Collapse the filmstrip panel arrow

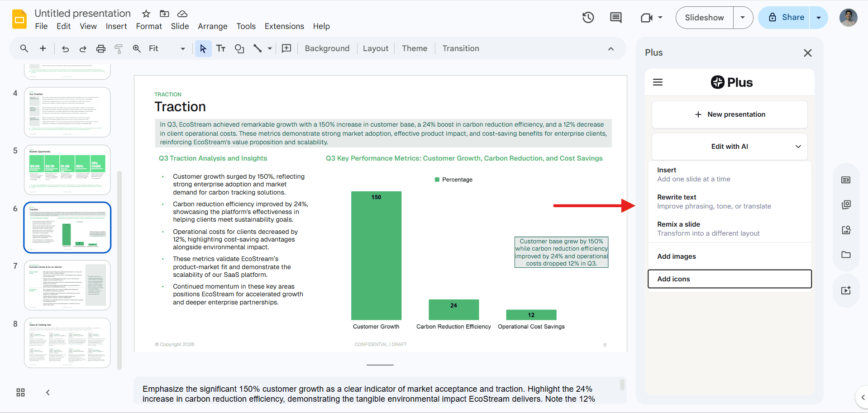[x=48, y=392]
